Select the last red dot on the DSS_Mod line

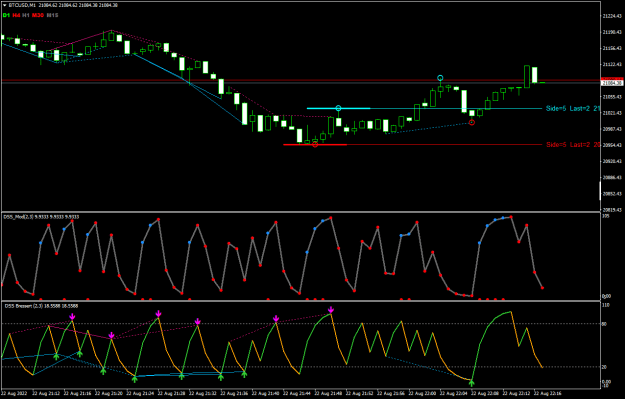(542, 287)
